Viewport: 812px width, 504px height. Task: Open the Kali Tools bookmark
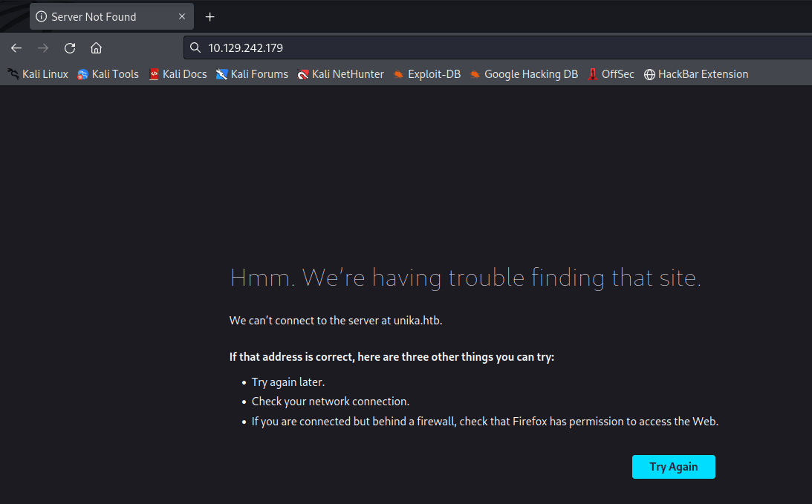pos(108,74)
